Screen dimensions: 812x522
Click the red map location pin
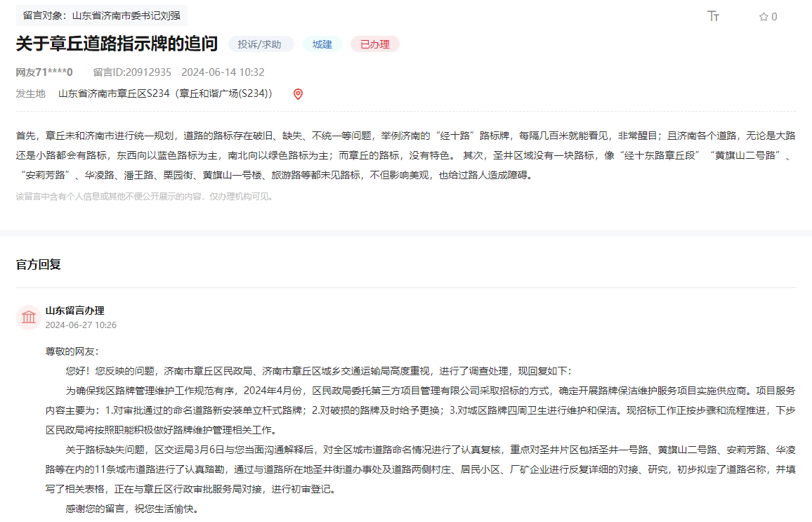click(x=298, y=93)
